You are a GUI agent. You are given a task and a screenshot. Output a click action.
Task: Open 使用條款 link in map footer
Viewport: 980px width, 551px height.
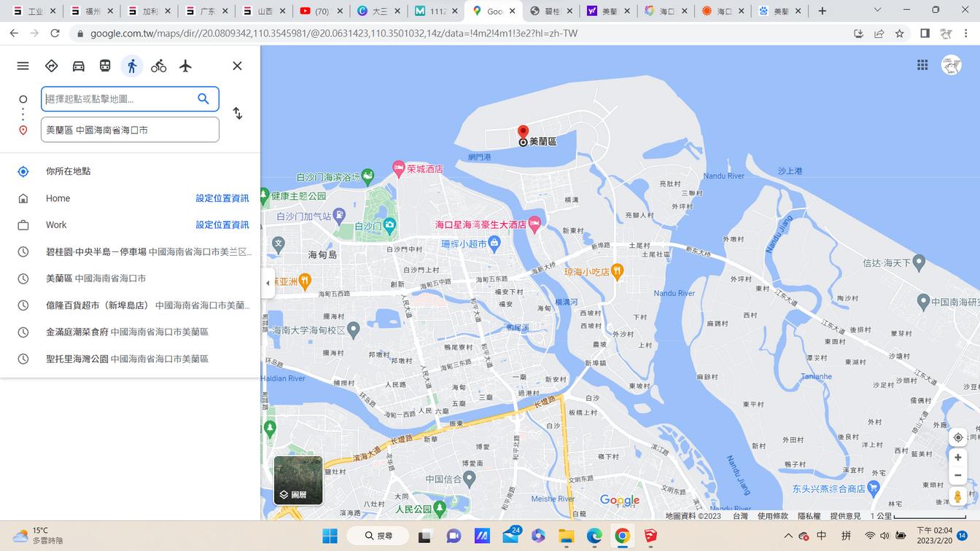coord(772,516)
